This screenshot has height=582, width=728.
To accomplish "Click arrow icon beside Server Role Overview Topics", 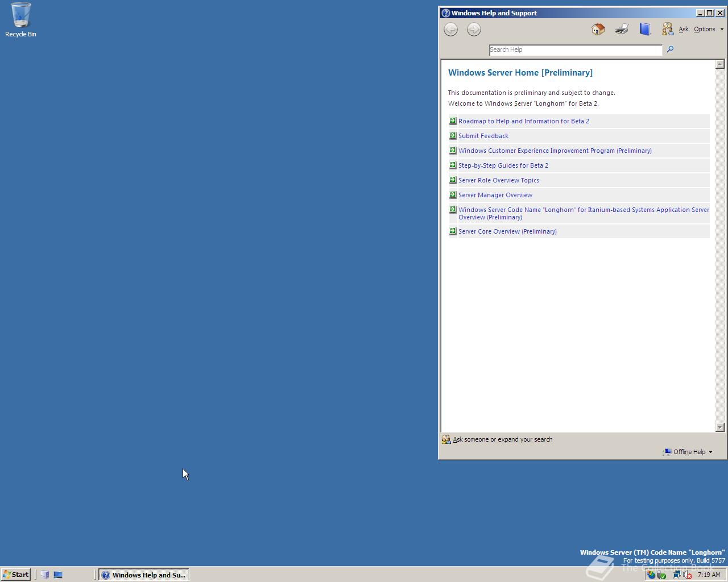I will click(453, 180).
